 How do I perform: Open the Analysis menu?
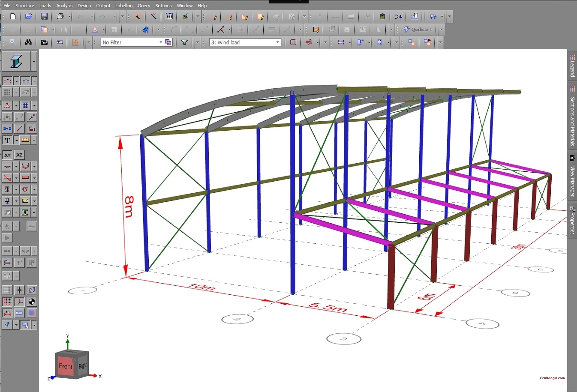pos(64,6)
